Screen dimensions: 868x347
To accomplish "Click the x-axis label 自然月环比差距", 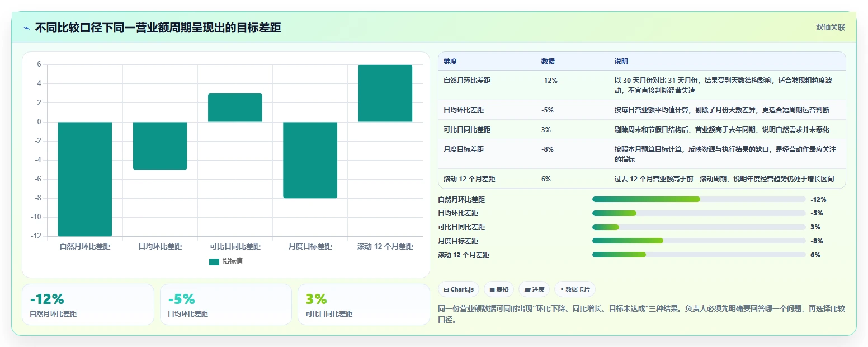I will (x=85, y=246).
